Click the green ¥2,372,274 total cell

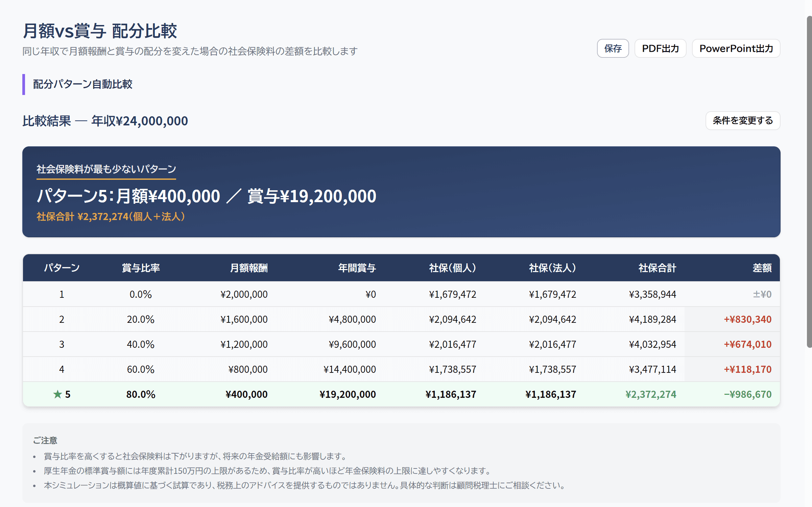(651, 394)
